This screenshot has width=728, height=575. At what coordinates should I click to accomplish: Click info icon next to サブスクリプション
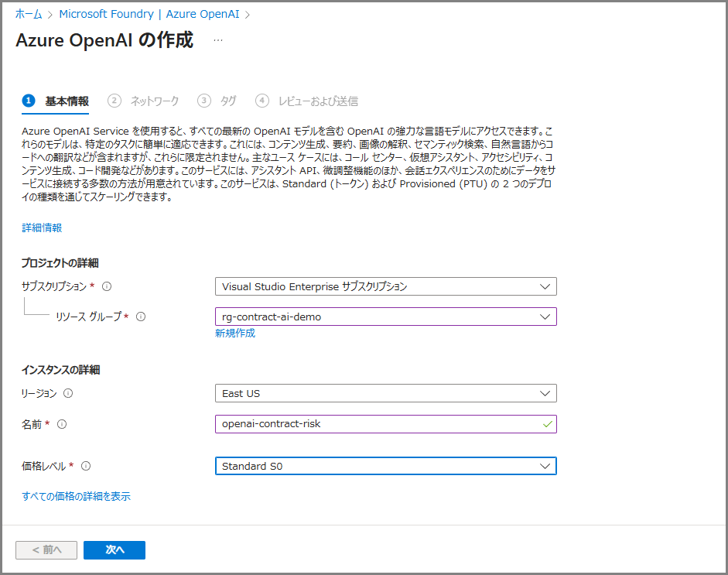107,286
